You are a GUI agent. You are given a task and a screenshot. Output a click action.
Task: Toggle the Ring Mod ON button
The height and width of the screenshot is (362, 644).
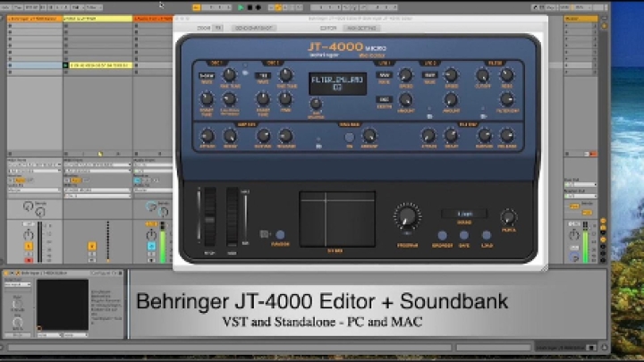pyautogui.click(x=349, y=137)
